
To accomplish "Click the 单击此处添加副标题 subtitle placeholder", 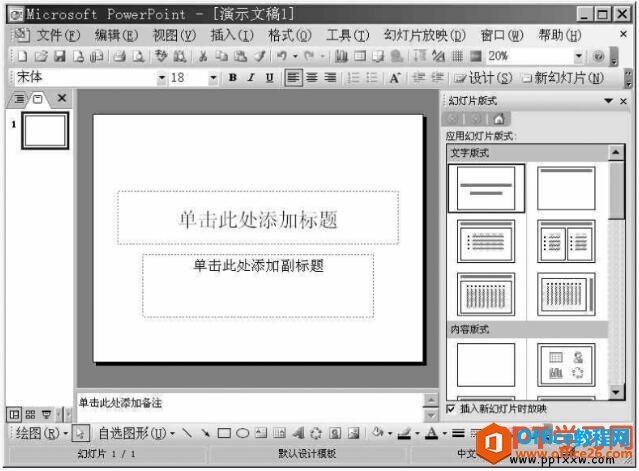I will (x=258, y=286).
